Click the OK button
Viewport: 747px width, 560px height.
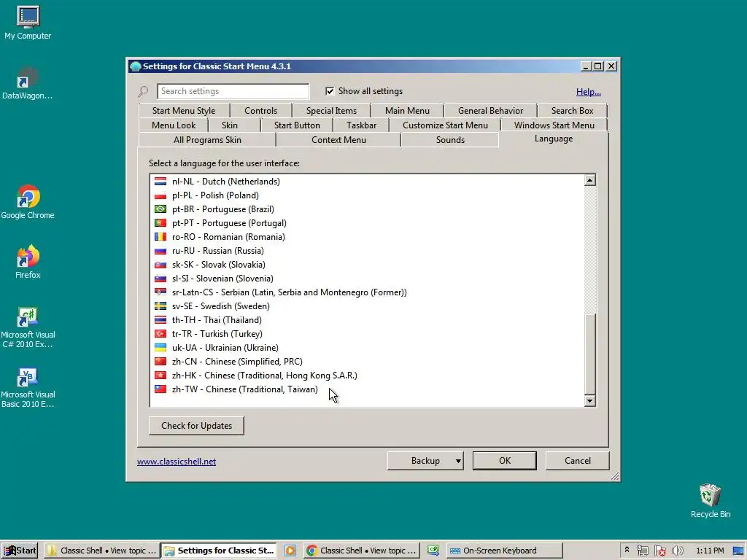coord(505,461)
